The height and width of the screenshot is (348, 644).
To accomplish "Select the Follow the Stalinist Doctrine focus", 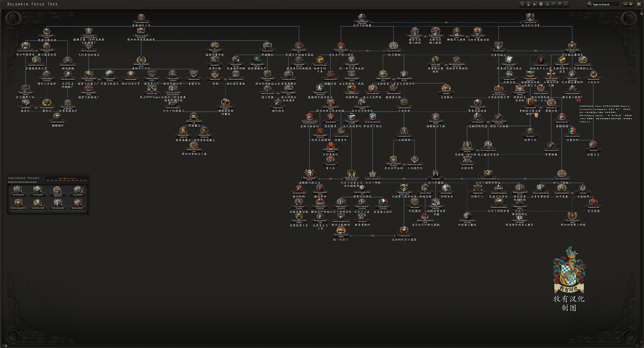I will (x=310, y=175).
